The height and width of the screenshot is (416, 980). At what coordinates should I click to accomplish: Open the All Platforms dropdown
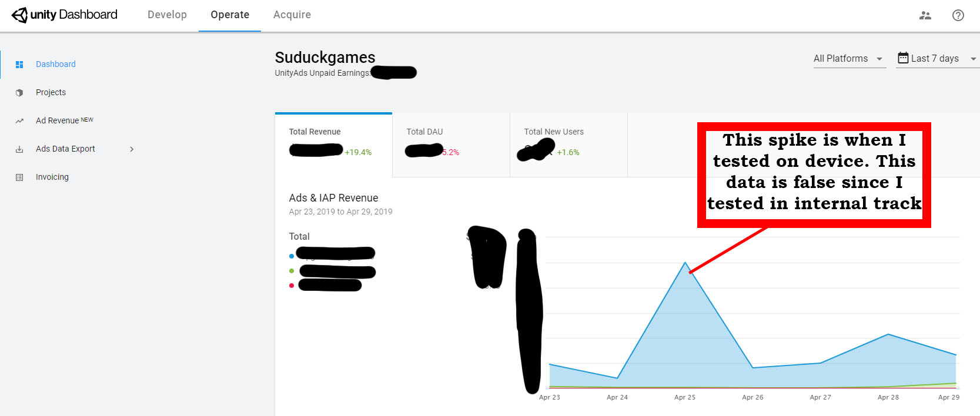[x=849, y=59]
